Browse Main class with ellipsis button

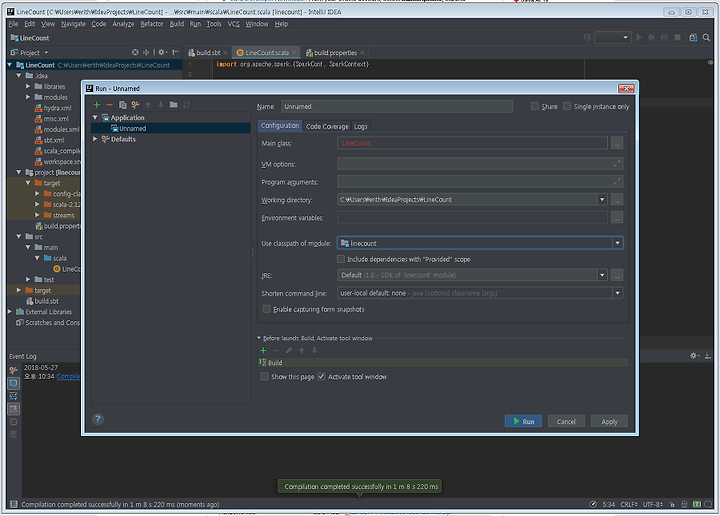617,143
